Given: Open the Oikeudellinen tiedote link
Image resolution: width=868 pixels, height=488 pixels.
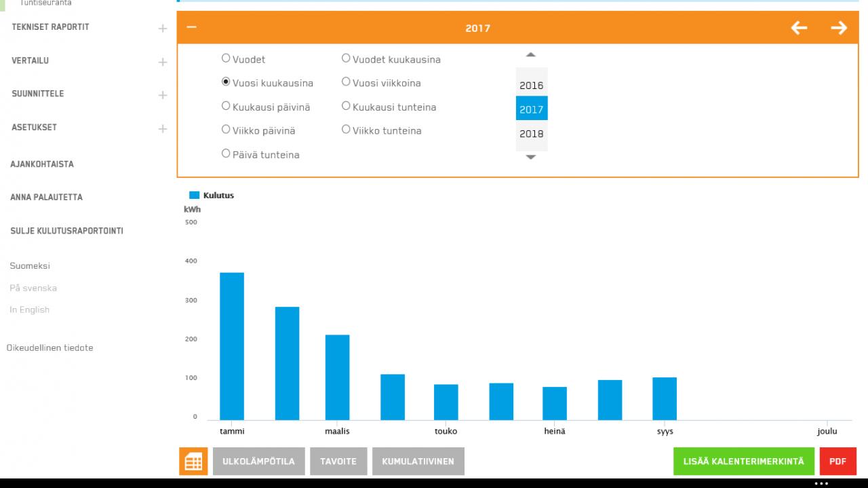Looking at the screenshot, I should coord(50,348).
